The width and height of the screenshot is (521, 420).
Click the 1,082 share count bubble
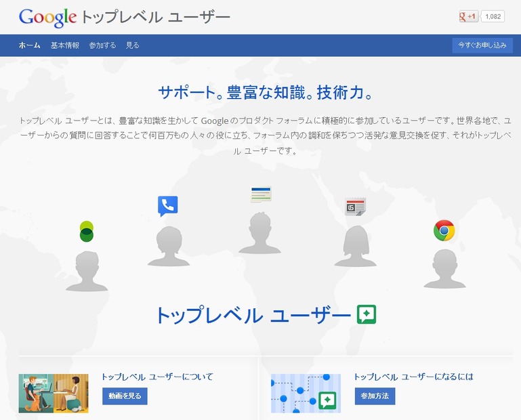point(493,16)
